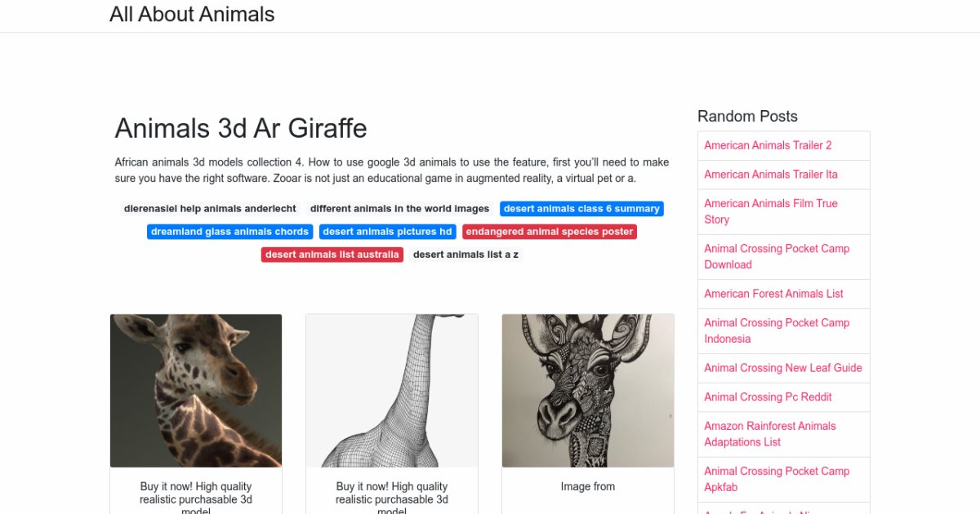This screenshot has height=514, width=980.
Task: Visit 'Animal Crossing Pocket Camp Download' post
Action: (x=777, y=256)
